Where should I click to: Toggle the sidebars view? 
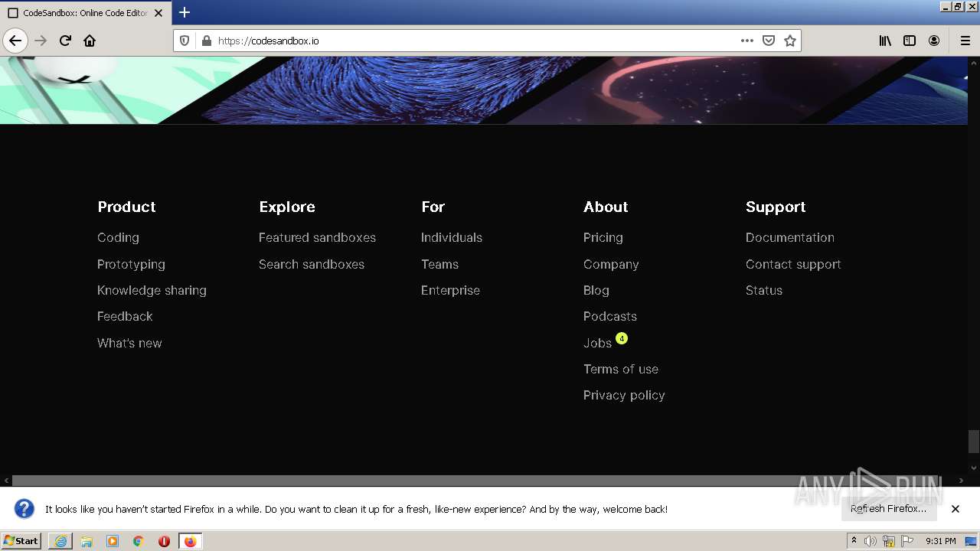[910, 41]
